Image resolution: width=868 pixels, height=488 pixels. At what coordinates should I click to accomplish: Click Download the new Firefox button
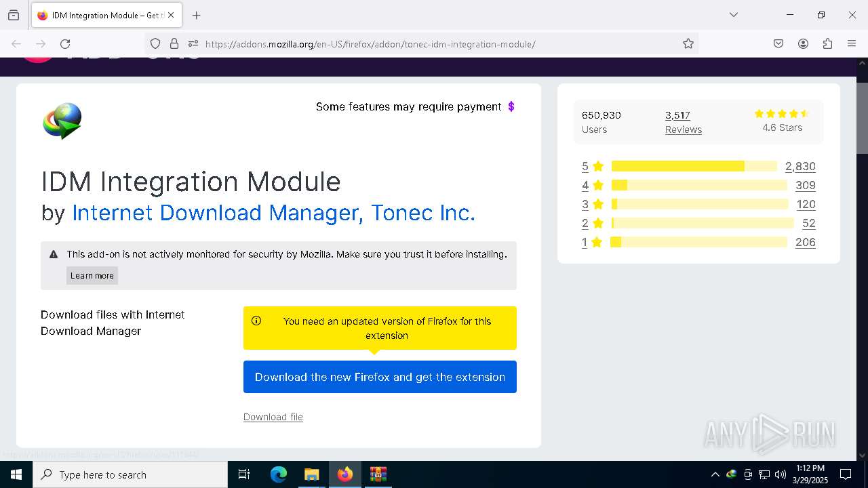(380, 377)
